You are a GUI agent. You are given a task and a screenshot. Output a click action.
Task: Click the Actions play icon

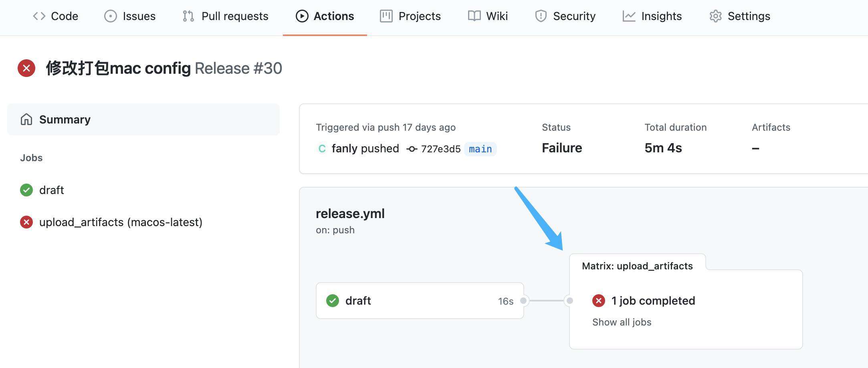(x=302, y=16)
